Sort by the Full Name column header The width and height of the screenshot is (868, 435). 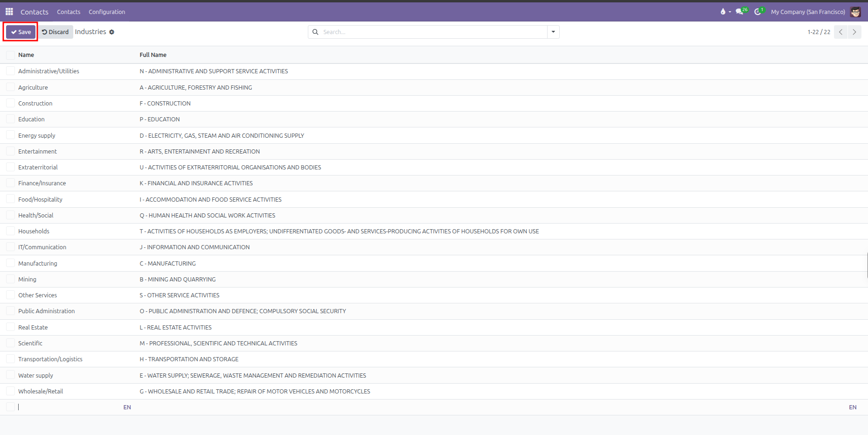click(x=153, y=55)
